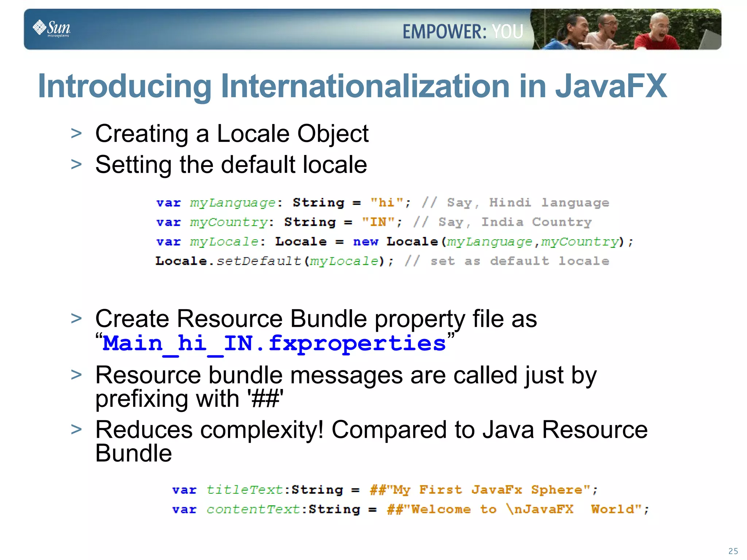
Task: Click the code line declaring titleText
Action: tap(385, 490)
